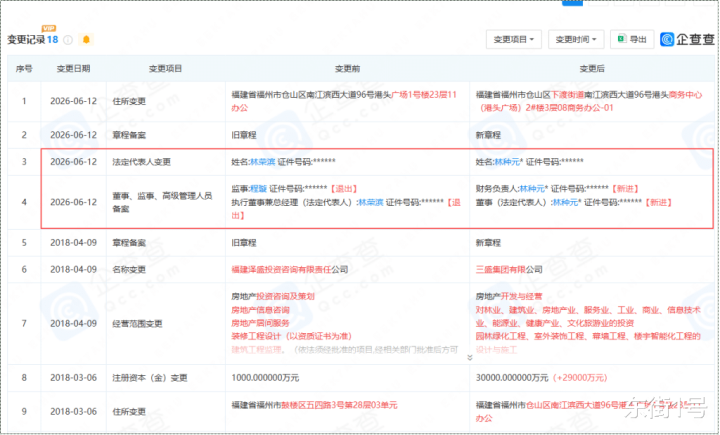The height and width of the screenshot is (435, 720).
Task: Click 1000.000000万元 value in row 8
Action: (x=265, y=378)
